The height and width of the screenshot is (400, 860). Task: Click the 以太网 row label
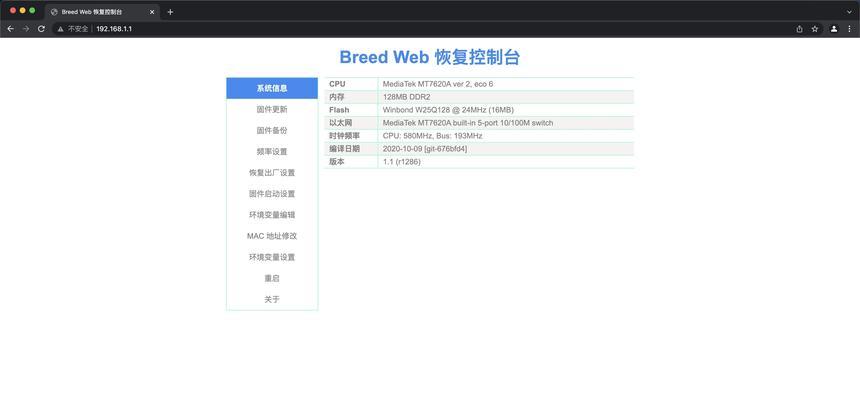coord(341,123)
